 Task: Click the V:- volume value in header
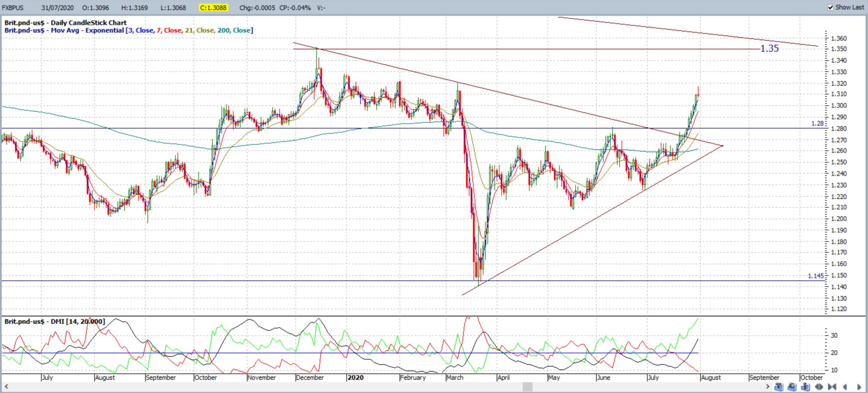click(321, 8)
